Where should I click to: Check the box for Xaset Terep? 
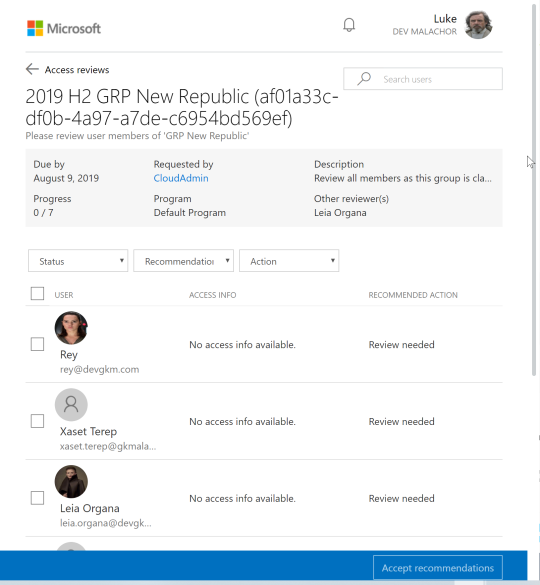coord(37,421)
